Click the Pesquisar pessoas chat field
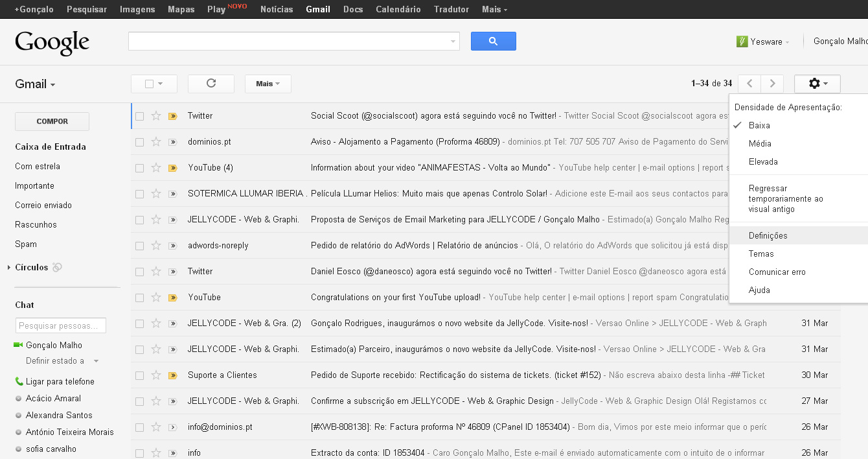This screenshot has height=459, width=868. tap(60, 325)
